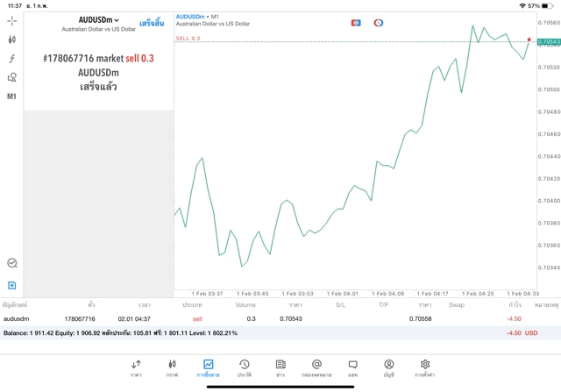Tap the chart magnifier icon in the sidebar
The height and width of the screenshot is (392, 561).
(x=11, y=263)
